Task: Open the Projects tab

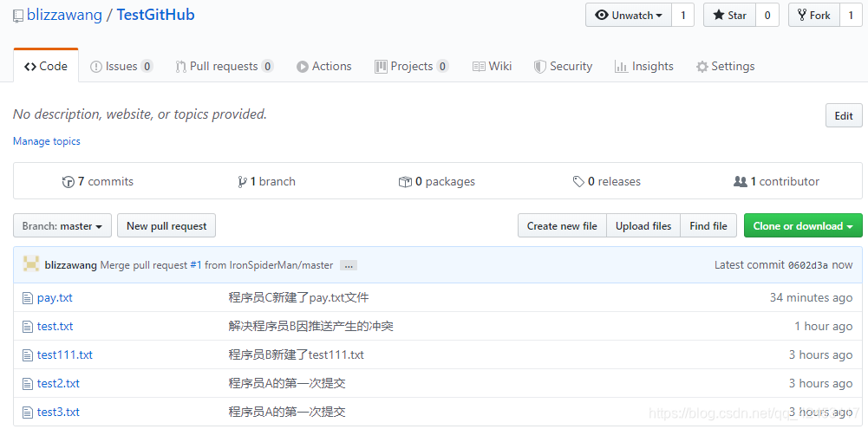Action: coord(411,67)
